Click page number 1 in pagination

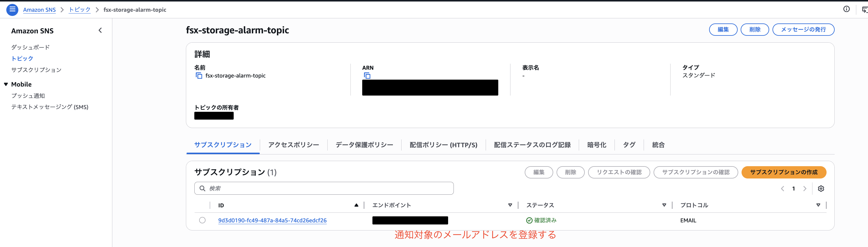[794, 189]
